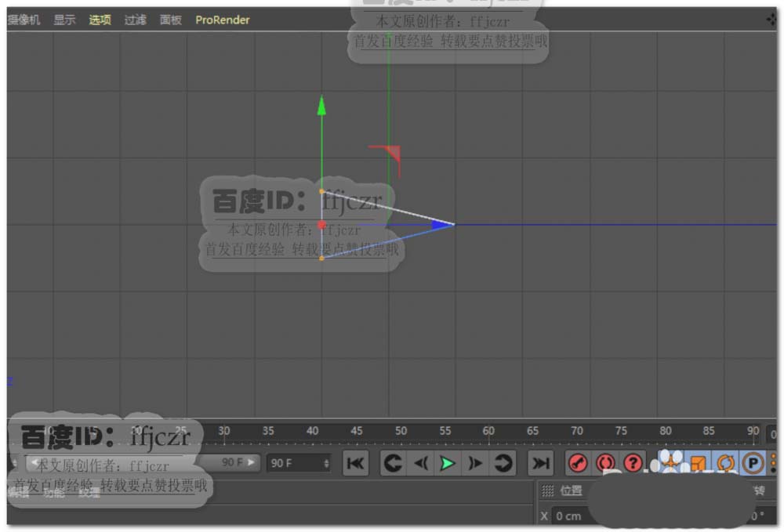This screenshot has width=784, height=532.
Task: Select the blue Z-axis arrow handle
Action: pyautogui.click(x=442, y=224)
